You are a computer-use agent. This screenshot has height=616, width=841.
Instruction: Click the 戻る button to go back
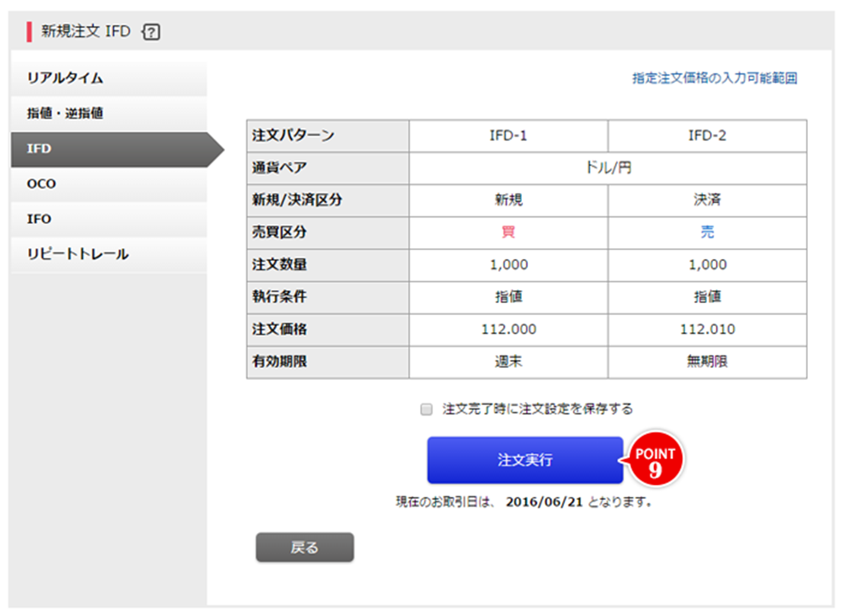click(x=305, y=548)
